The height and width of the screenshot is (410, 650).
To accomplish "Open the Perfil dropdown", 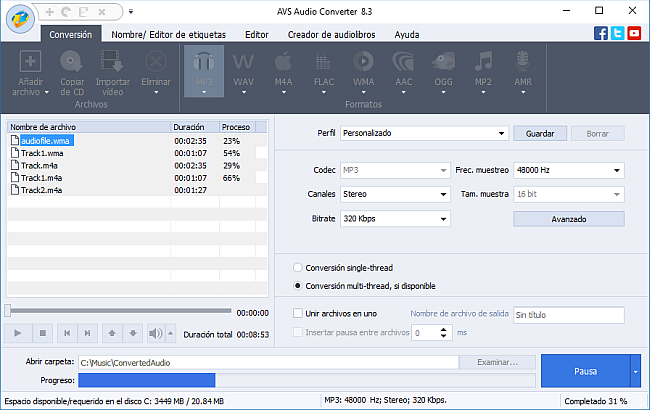I will click(x=424, y=132).
